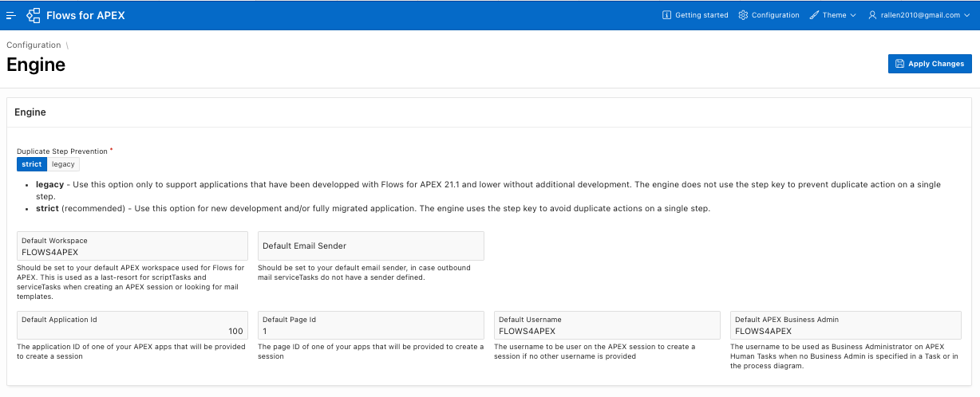Screen dimensions: 980x397
Task: Click the Configuration breadcrumb link
Action: [34, 45]
